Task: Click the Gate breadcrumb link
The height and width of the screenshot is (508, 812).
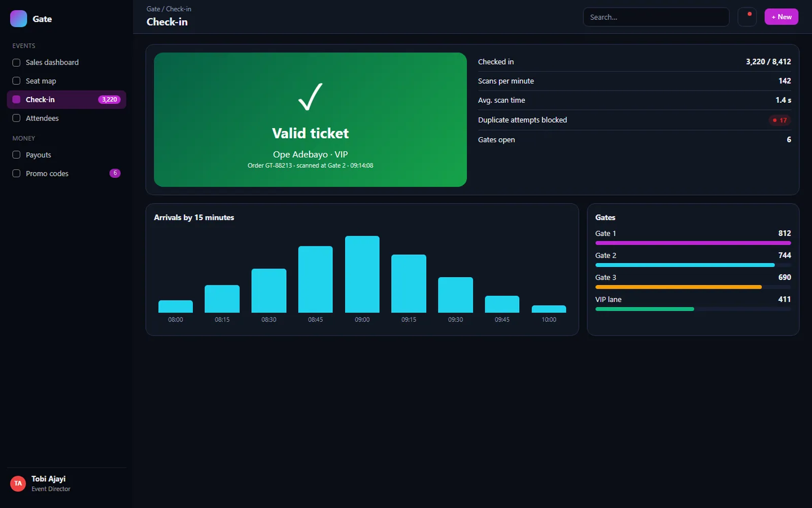Action: [153, 9]
